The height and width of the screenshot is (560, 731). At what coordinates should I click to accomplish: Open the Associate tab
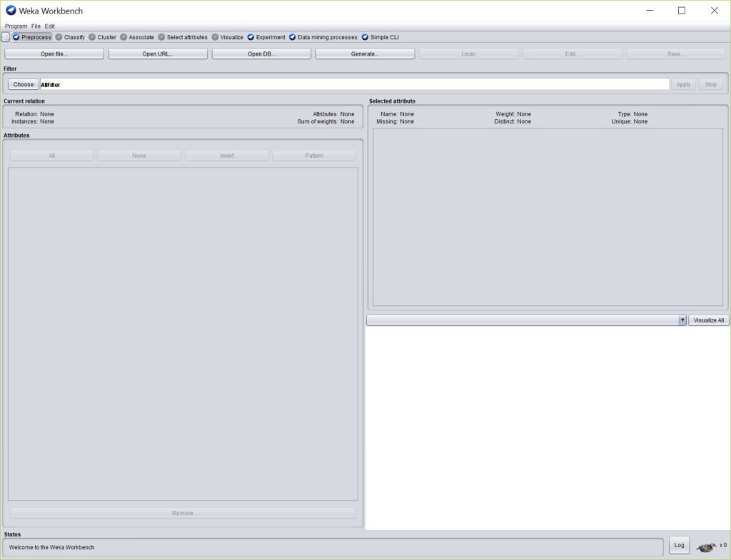coord(137,37)
